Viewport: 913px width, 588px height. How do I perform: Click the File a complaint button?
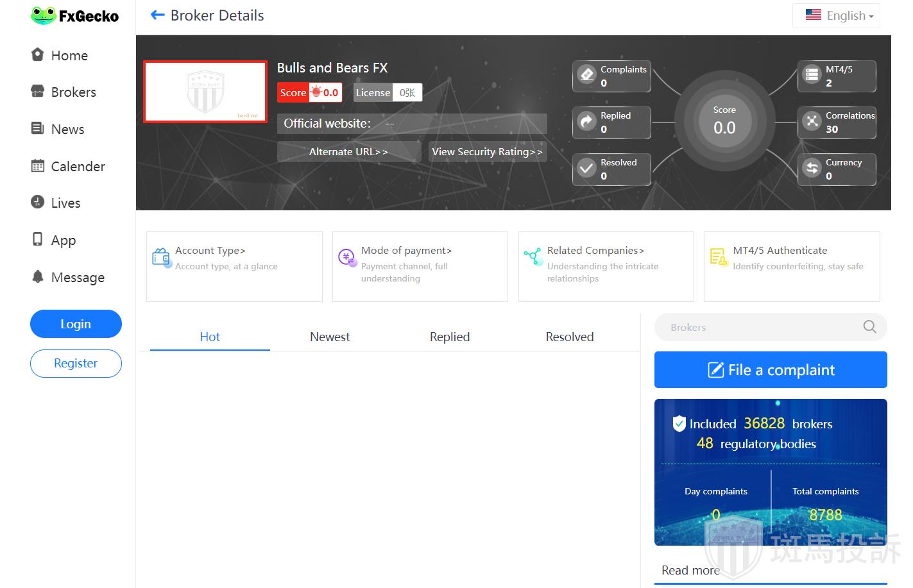[770, 370]
